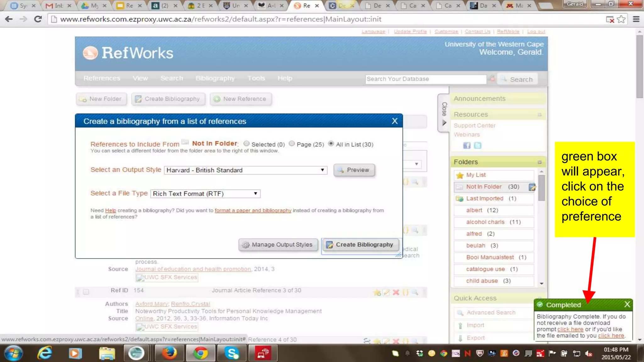This screenshot has width=644, height=362.
Task: Click the Close sidebar arrow tab
Action: pyautogui.click(x=444, y=113)
